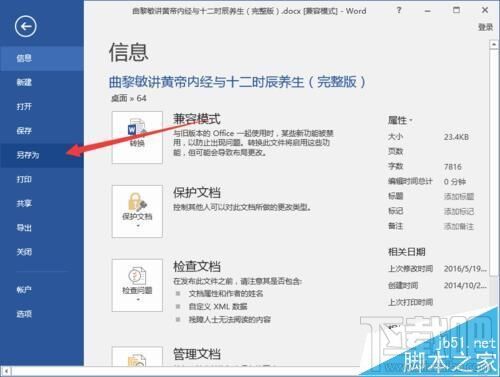Close the Word window
This screenshot has height=377, width=500.
[485, 10]
